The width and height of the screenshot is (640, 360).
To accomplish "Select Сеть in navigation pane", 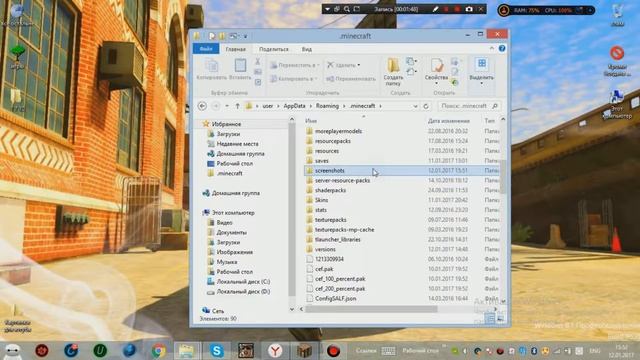I will click(x=218, y=311).
